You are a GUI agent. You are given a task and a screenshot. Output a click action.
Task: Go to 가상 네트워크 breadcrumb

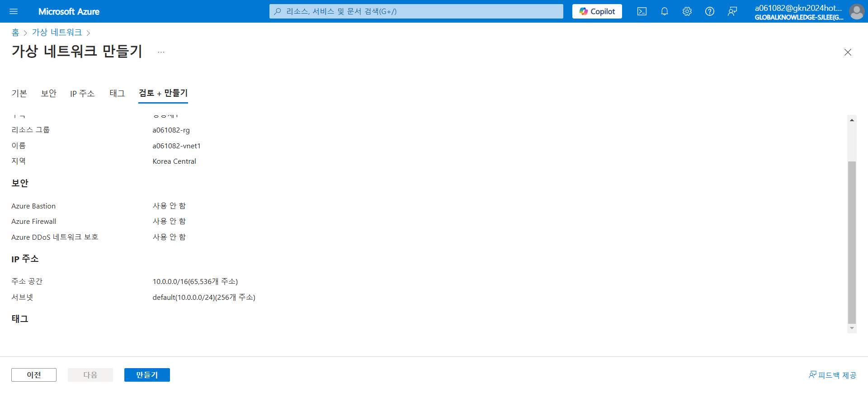coord(57,33)
